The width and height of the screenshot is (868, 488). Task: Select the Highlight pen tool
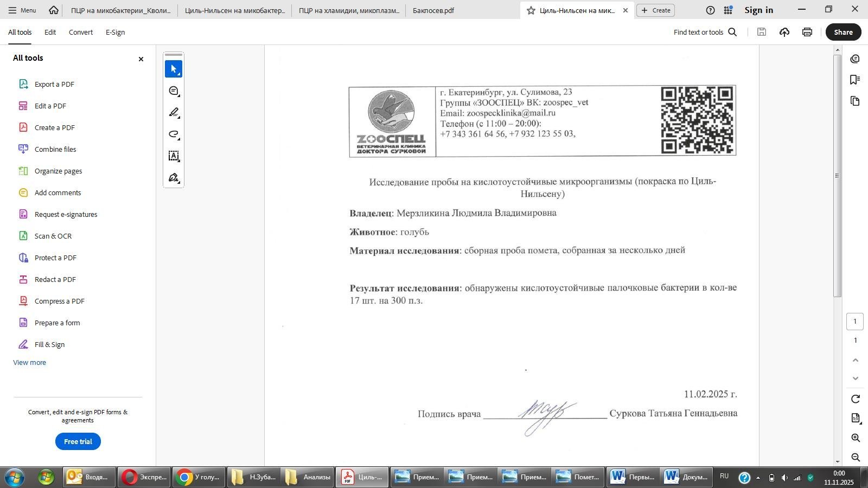(174, 113)
